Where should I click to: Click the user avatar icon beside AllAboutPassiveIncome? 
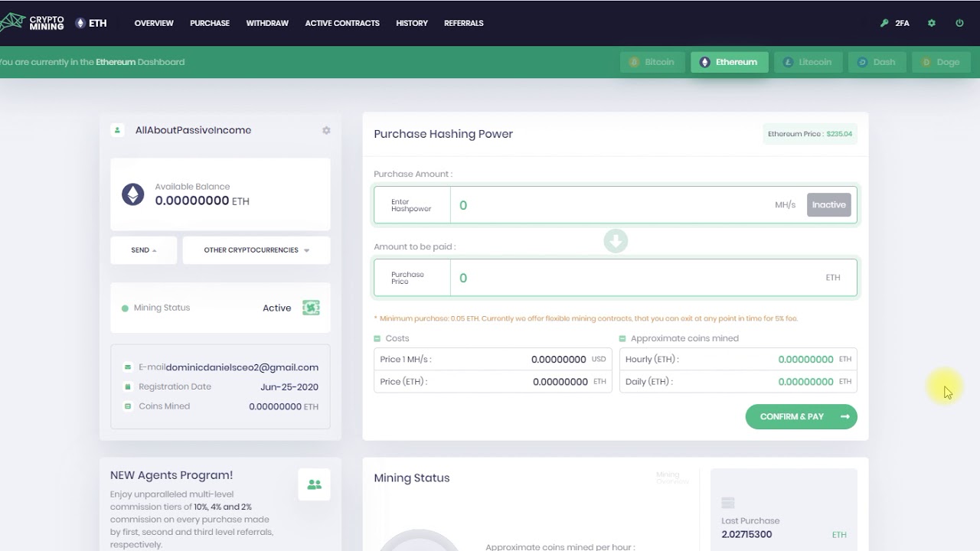tap(117, 130)
